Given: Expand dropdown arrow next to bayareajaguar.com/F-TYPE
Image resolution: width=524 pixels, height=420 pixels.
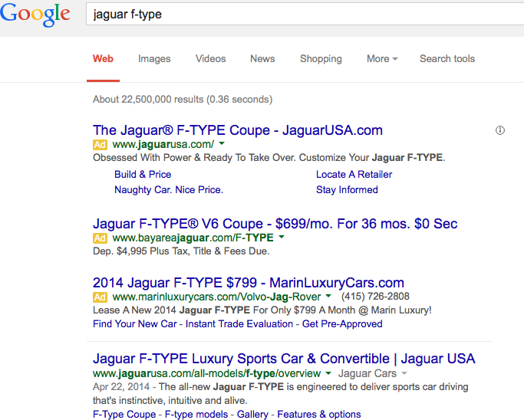Looking at the screenshot, I should 282,237.
